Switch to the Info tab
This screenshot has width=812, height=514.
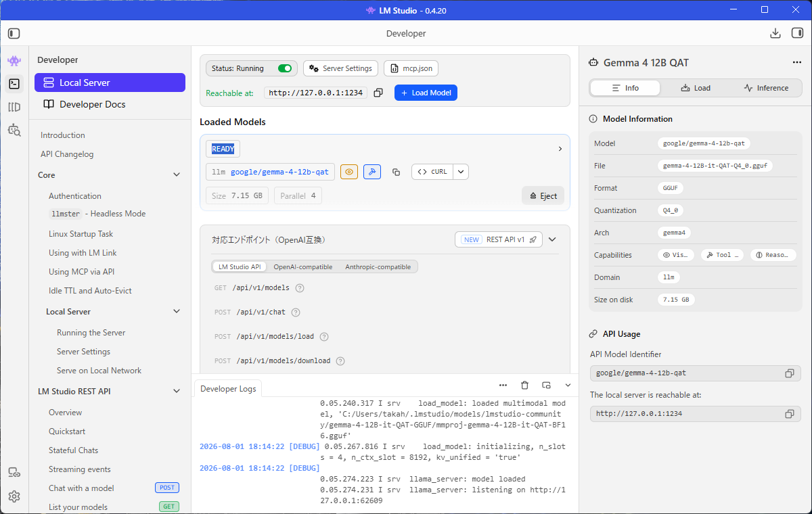625,88
